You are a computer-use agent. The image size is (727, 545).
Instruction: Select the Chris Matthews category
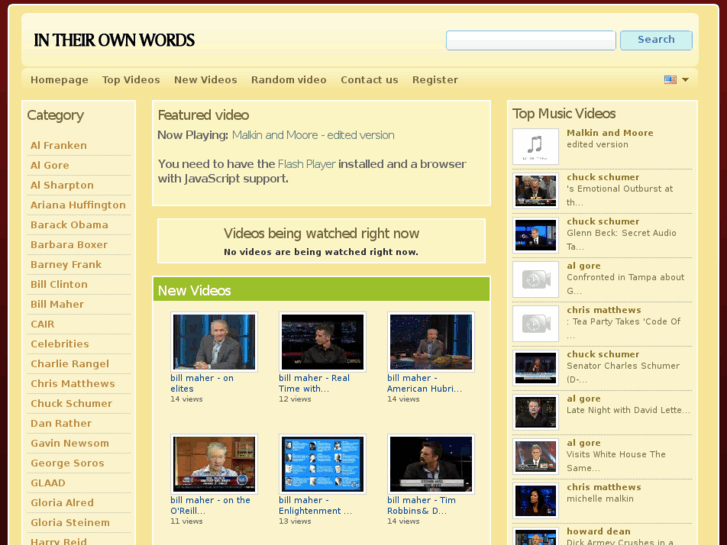(72, 384)
